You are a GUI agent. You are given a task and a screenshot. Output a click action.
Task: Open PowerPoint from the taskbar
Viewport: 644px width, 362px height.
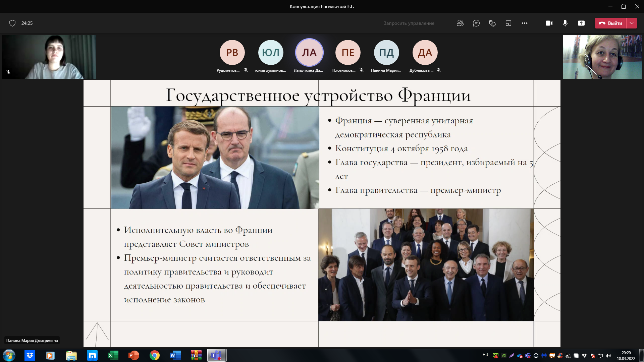134,355
